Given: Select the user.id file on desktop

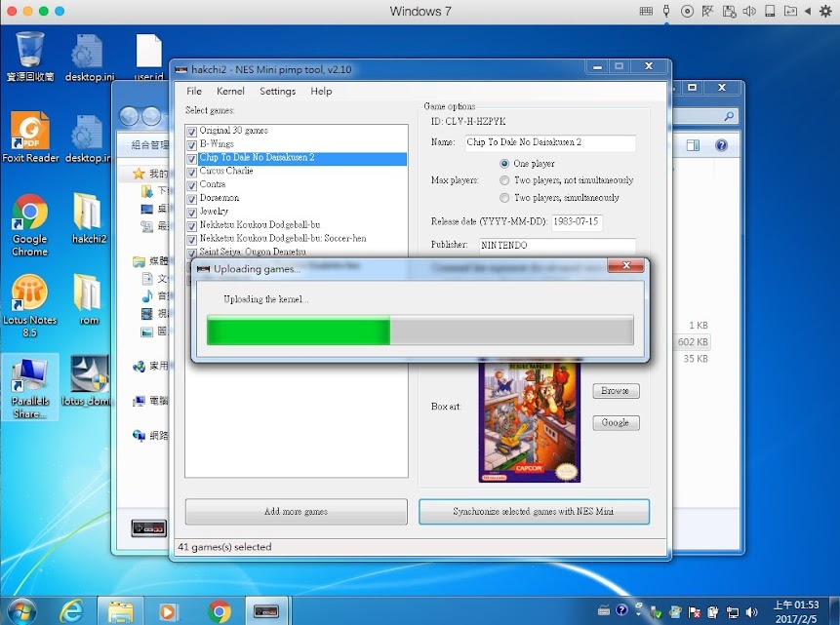Looking at the screenshot, I should (x=148, y=57).
